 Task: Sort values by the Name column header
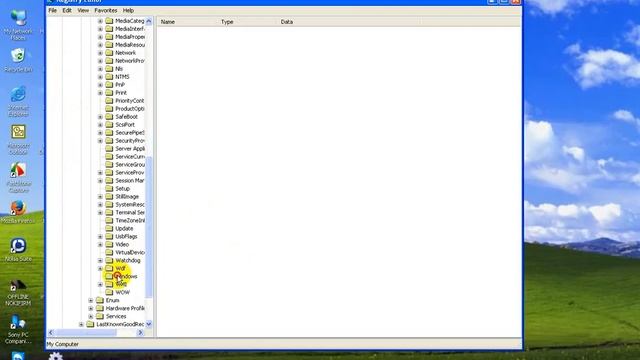pyautogui.click(x=187, y=22)
